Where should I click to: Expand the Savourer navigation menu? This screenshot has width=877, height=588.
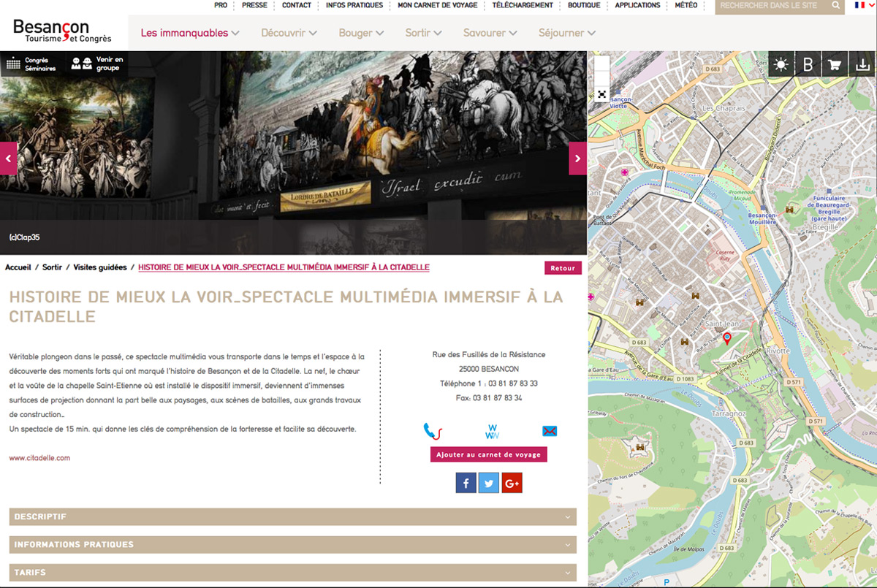[490, 33]
